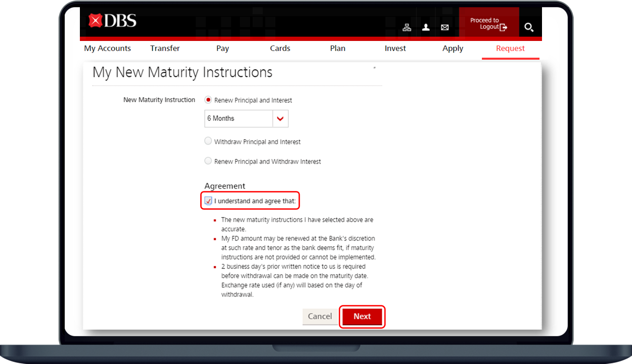Open the mail envelope icon
Screen dimensions: 632x364
point(444,27)
